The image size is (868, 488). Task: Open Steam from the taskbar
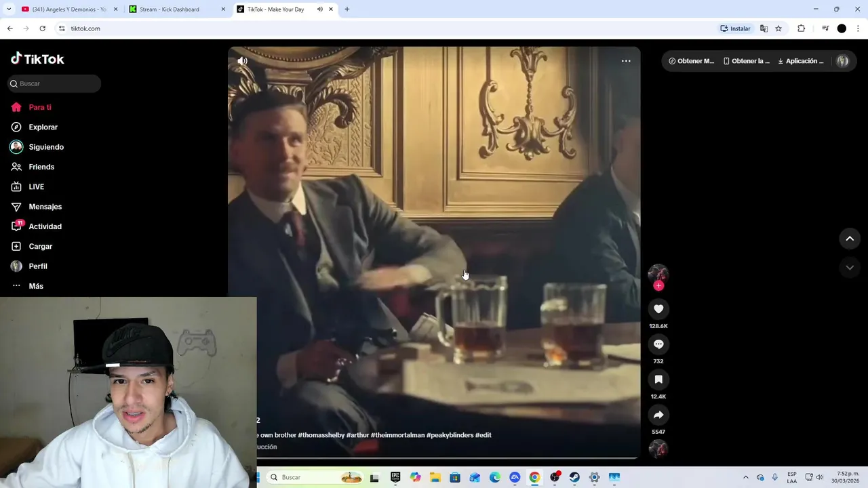[x=574, y=477]
